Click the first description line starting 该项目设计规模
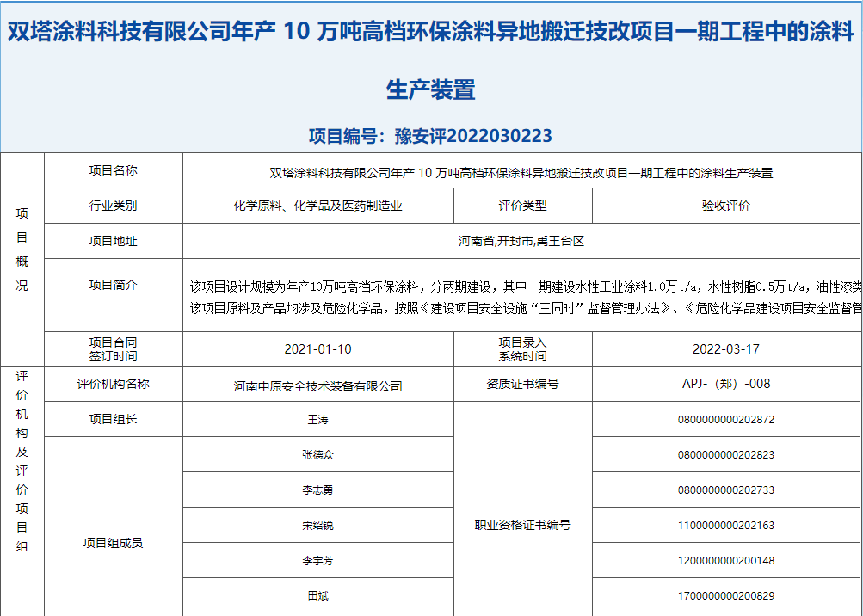 (x=526, y=286)
